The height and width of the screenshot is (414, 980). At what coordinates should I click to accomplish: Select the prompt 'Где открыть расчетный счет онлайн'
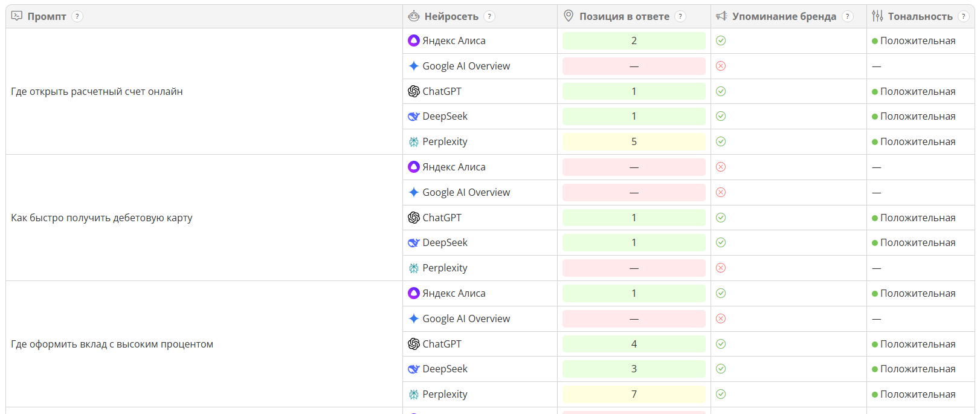click(97, 91)
